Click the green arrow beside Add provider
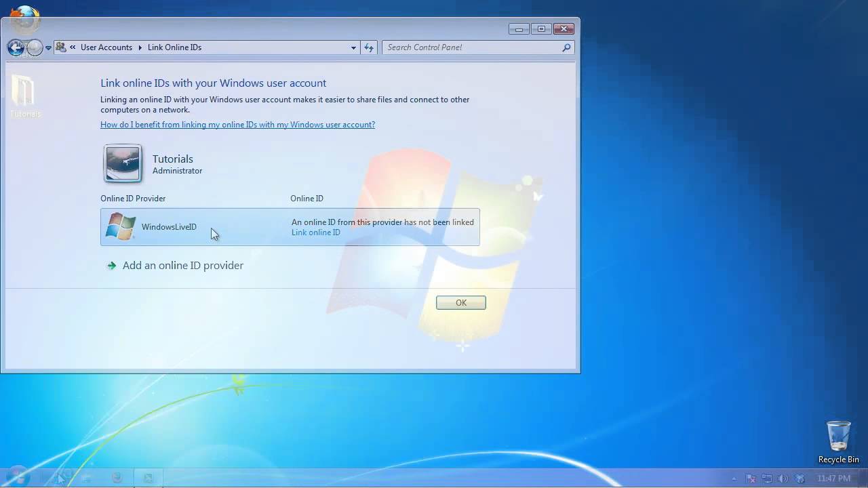This screenshot has width=868, height=488. pos(112,266)
